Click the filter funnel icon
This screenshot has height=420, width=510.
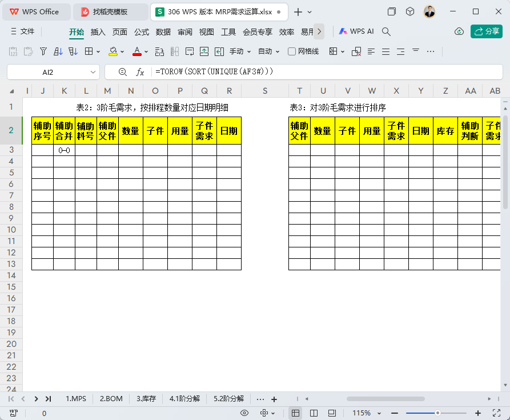coord(43,51)
